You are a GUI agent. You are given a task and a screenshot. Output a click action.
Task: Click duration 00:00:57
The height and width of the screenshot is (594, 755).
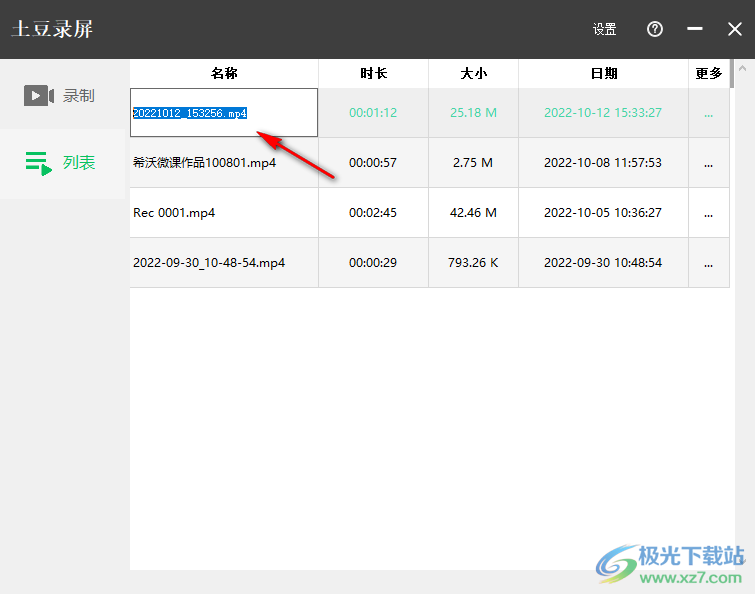(373, 163)
